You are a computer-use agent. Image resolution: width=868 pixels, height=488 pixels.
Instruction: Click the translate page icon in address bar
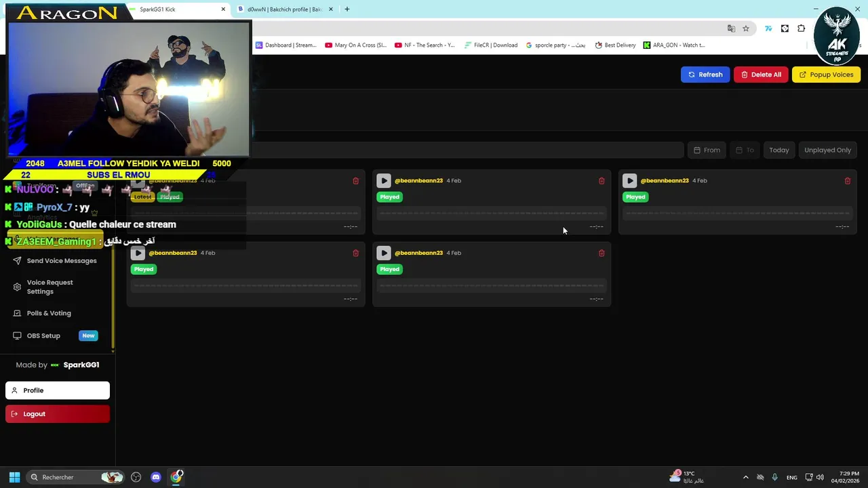731,28
